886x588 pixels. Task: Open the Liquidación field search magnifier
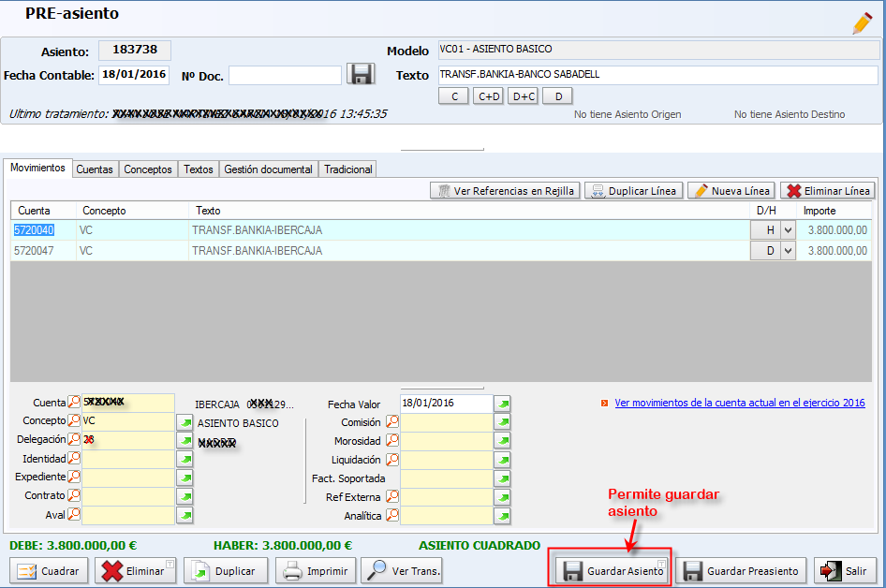coord(392,460)
